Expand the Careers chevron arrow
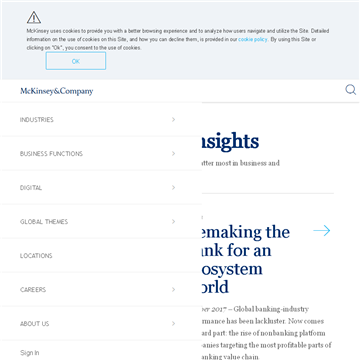 click(173, 289)
